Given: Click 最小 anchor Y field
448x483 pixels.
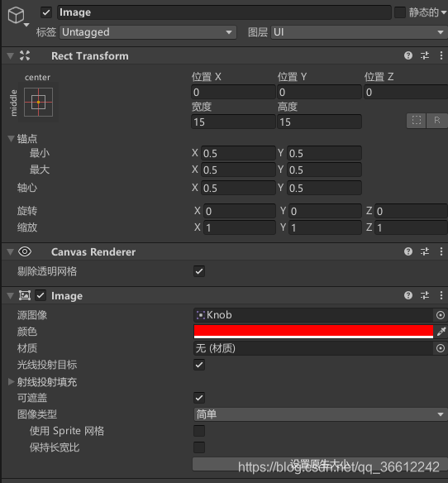Looking at the screenshot, I should [324, 153].
